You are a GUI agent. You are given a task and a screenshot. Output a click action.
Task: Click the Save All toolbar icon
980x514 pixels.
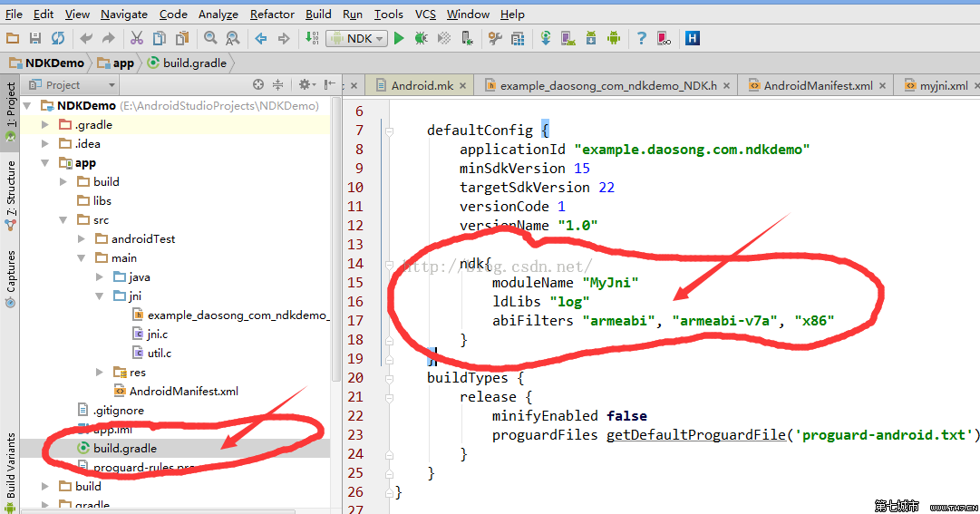(35, 39)
